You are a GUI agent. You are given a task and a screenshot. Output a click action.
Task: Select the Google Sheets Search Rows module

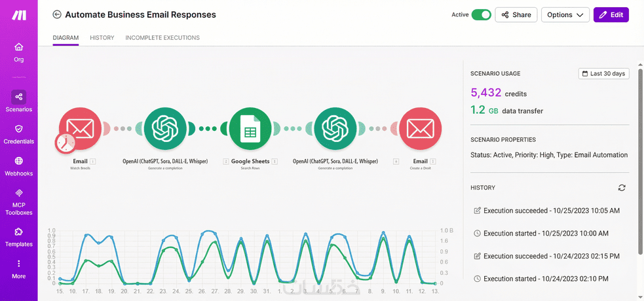[x=250, y=129]
